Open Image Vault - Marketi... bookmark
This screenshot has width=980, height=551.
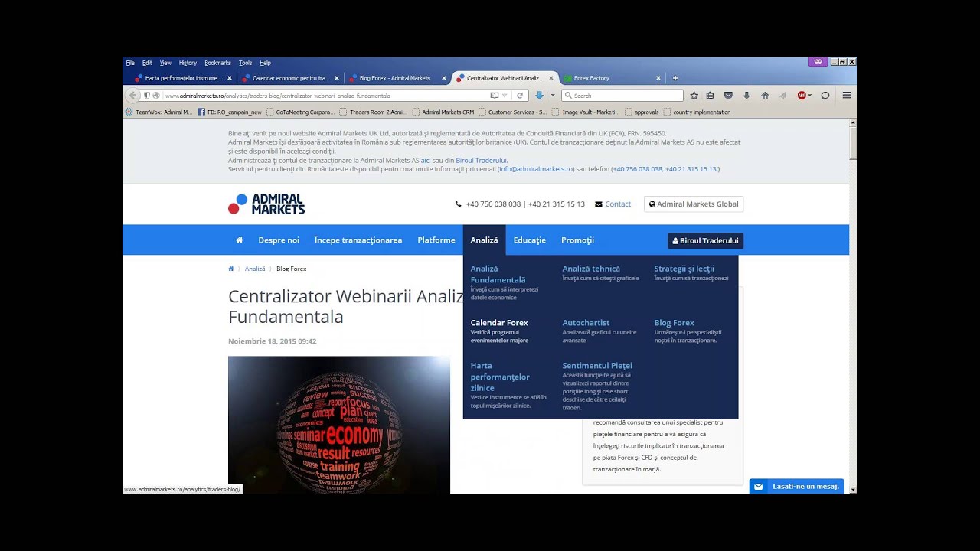[x=586, y=112]
